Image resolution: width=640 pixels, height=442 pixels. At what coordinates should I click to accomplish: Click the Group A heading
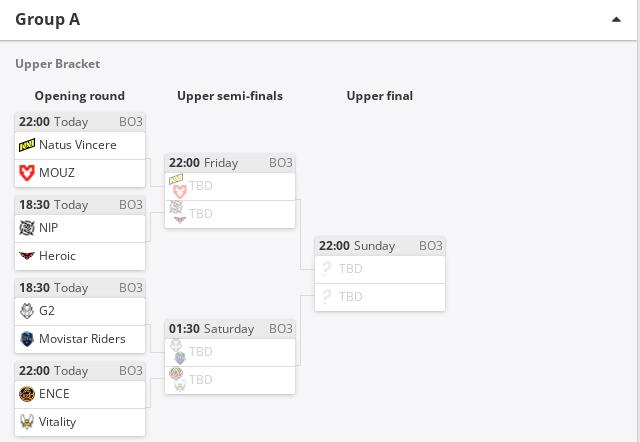(x=47, y=20)
